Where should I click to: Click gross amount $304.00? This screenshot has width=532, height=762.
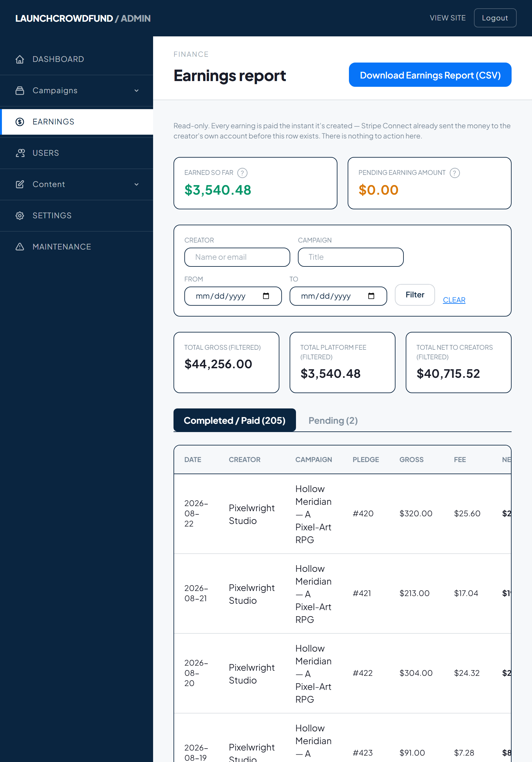(x=416, y=673)
